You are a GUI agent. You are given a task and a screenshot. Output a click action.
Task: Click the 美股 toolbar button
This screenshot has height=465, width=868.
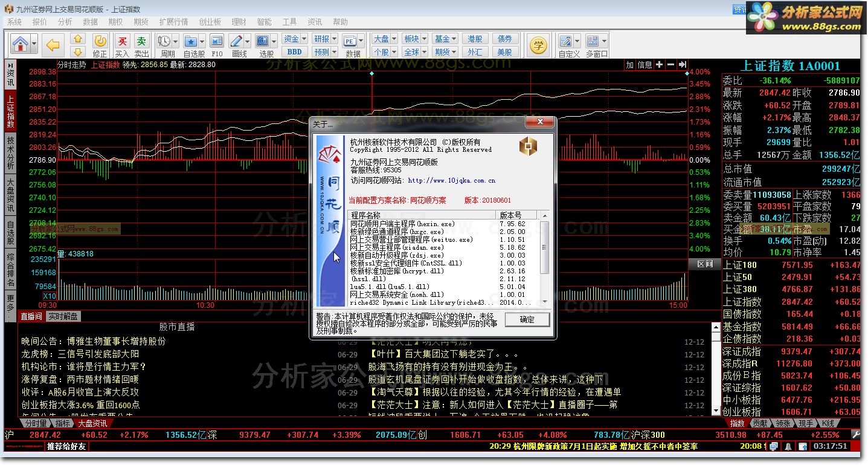(x=505, y=52)
